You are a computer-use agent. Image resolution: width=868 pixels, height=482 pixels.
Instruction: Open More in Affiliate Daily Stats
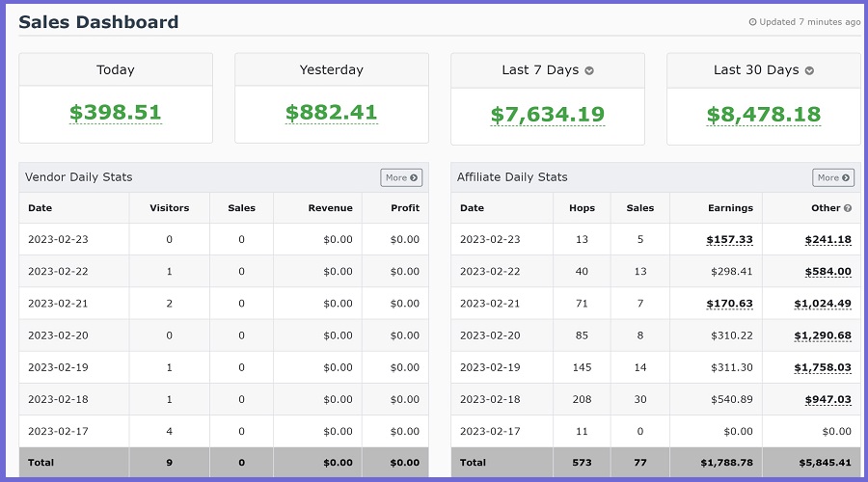pos(833,177)
